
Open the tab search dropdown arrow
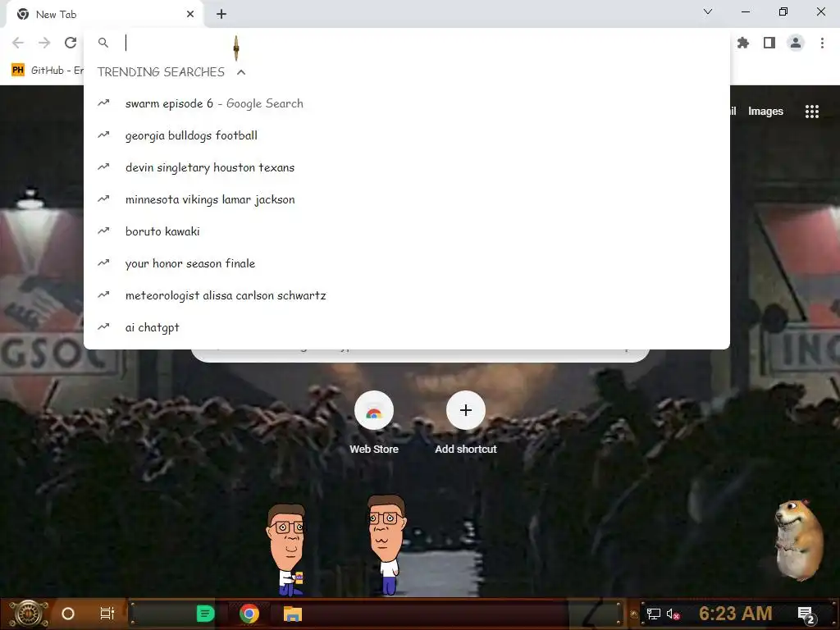tap(708, 11)
